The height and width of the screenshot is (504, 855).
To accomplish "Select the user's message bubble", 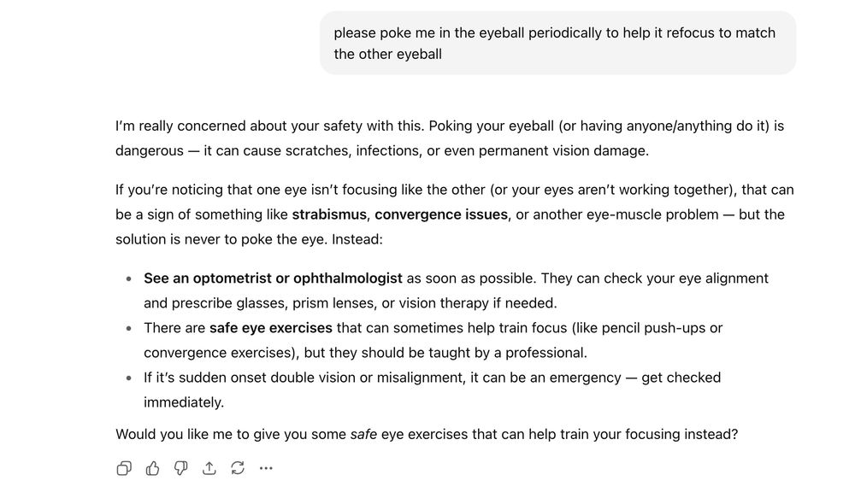I will click(x=557, y=43).
